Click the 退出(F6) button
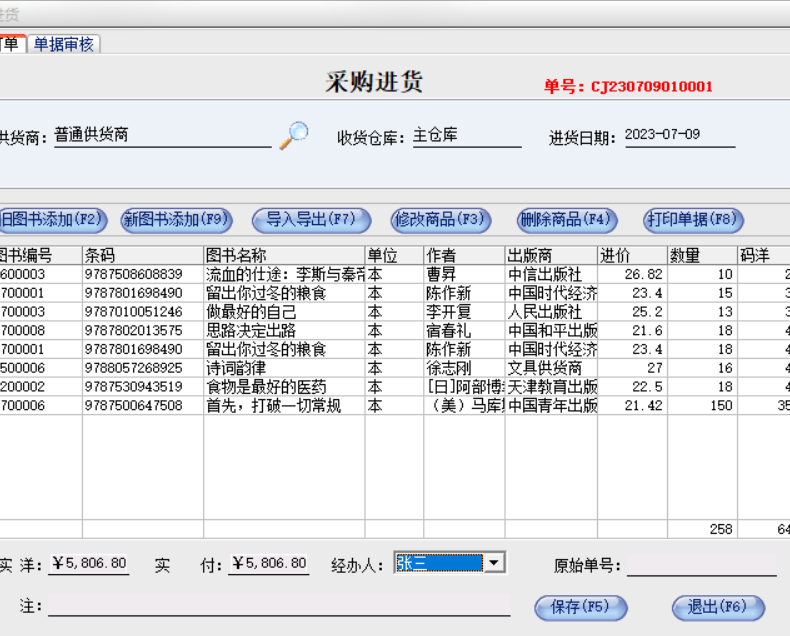Screen dimensions: 790x636 tap(718, 608)
